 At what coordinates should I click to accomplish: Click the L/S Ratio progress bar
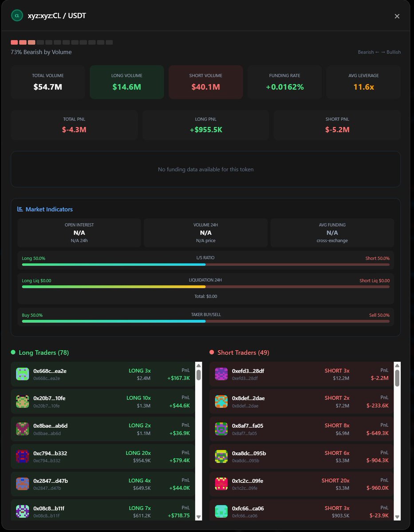pyautogui.click(x=206, y=265)
